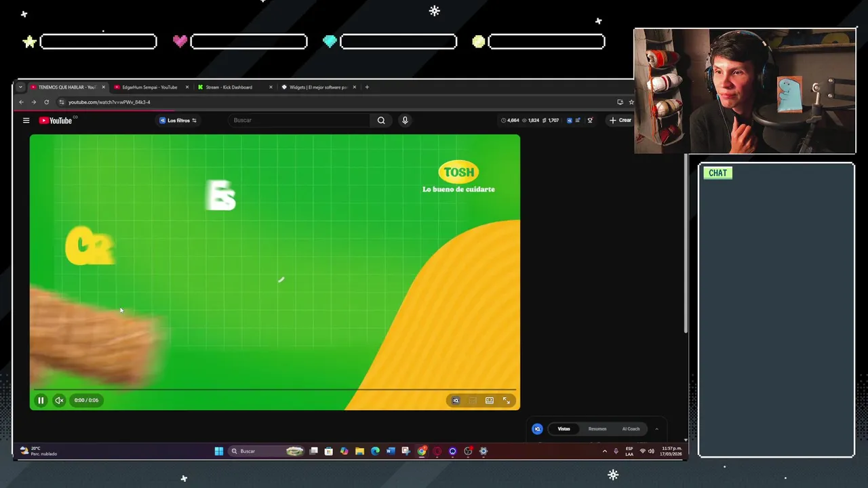The height and width of the screenshot is (488, 868).
Task: Open the YouTube hamburger guide menu
Action: [26, 121]
